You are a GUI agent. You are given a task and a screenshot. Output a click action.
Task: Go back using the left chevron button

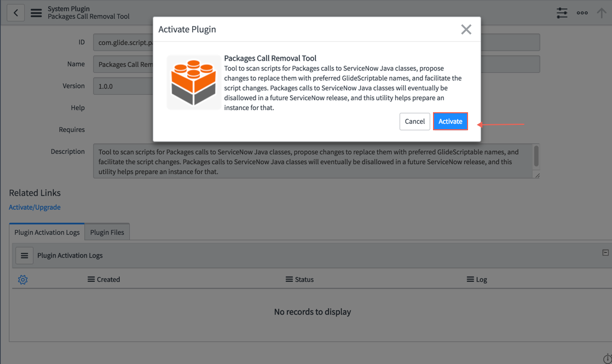(16, 13)
